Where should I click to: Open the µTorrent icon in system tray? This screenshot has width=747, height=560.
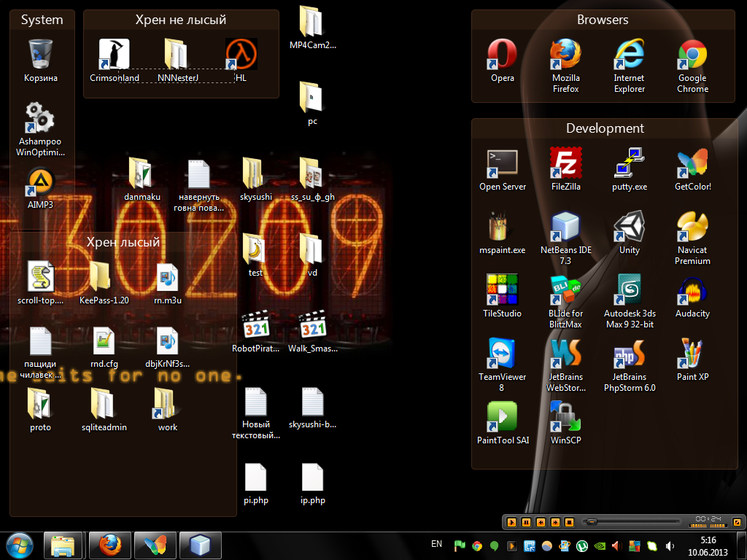coord(583,545)
